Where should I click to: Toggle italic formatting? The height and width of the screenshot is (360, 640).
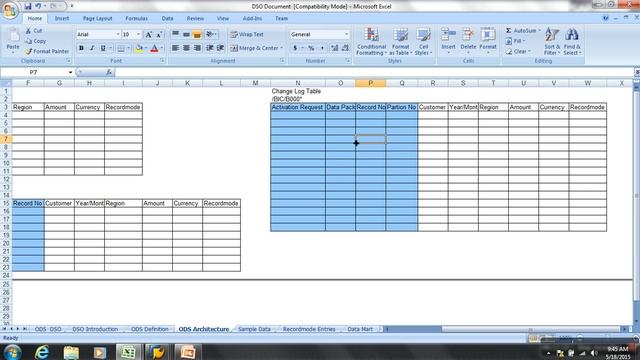coord(92,48)
